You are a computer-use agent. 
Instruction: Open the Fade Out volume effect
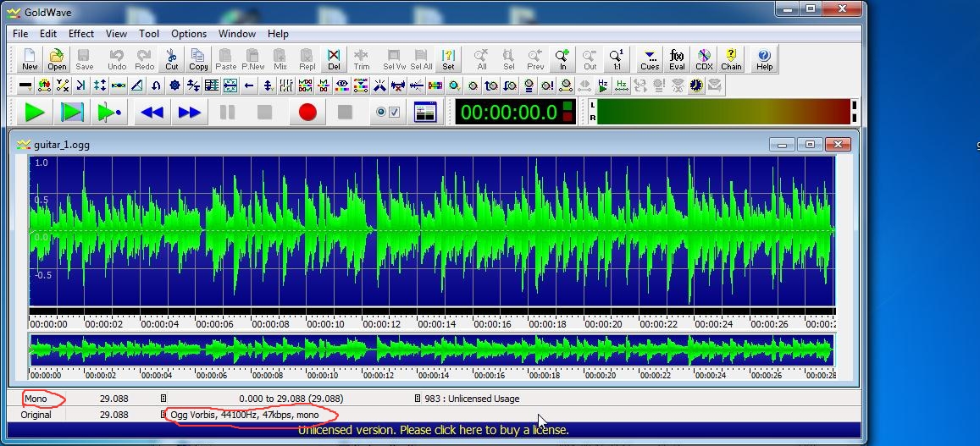point(510,85)
